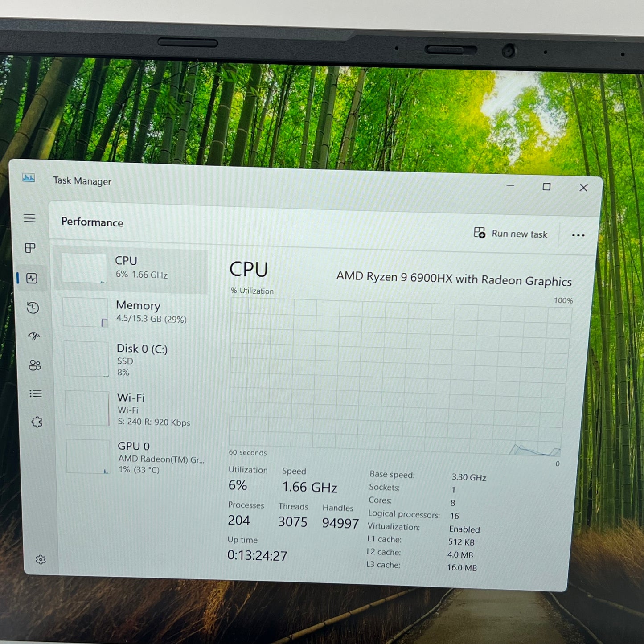The width and height of the screenshot is (644, 644).
Task: Open the Users page icon
Action: [35, 365]
